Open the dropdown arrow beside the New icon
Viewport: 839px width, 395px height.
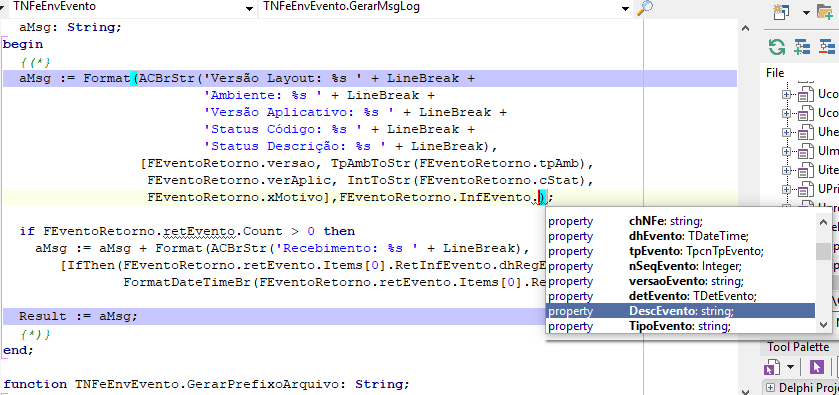pyautogui.click(x=806, y=13)
